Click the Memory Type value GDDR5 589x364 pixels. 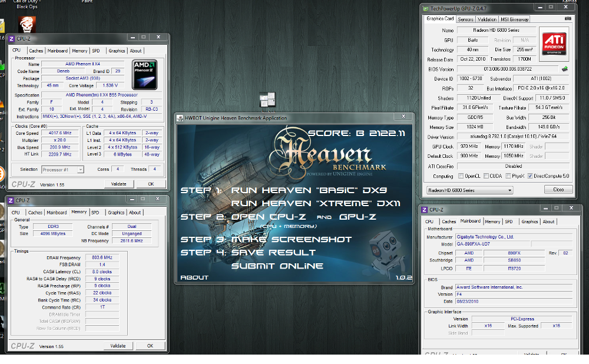(x=475, y=118)
